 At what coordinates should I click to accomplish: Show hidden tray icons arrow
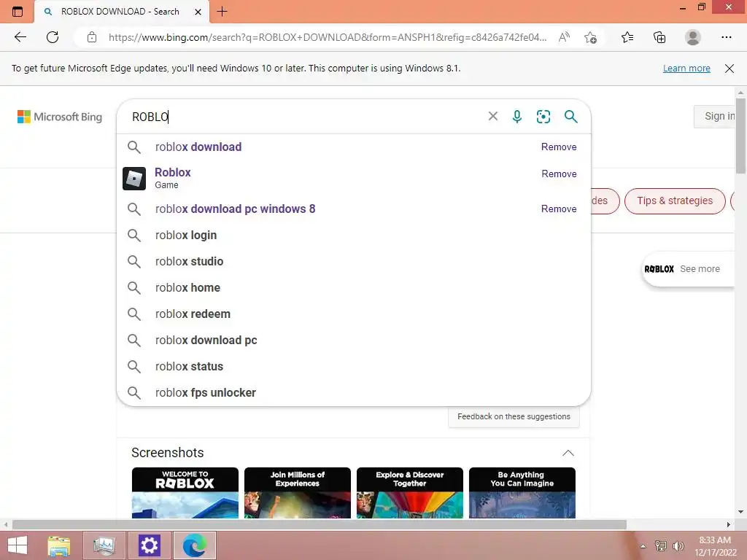point(643,546)
